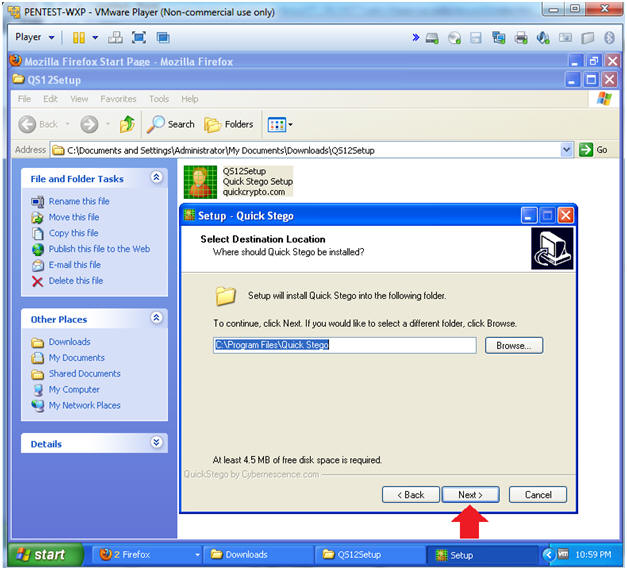The height and width of the screenshot is (570, 627).
Task: Click the send Ctrl+Alt+Del icon in VMware toolbar
Action: pyautogui.click(x=115, y=38)
